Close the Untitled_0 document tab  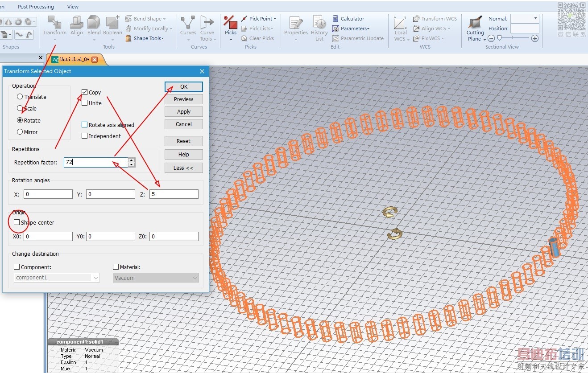click(x=94, y=60)
